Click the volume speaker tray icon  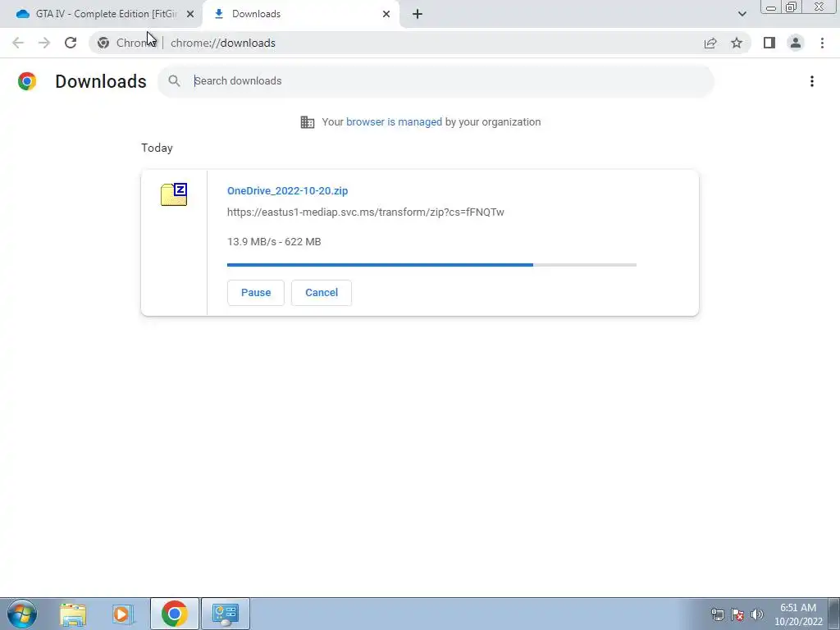[757, 614]
